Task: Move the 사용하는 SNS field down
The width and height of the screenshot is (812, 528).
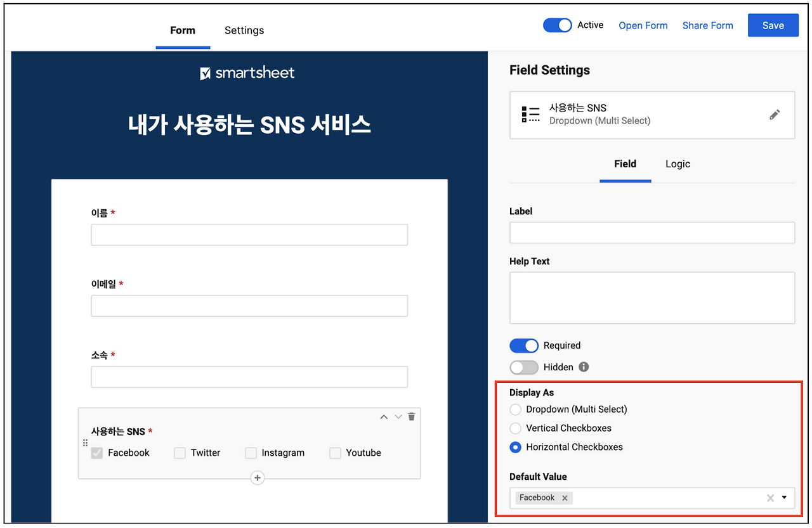Action: 398,417
